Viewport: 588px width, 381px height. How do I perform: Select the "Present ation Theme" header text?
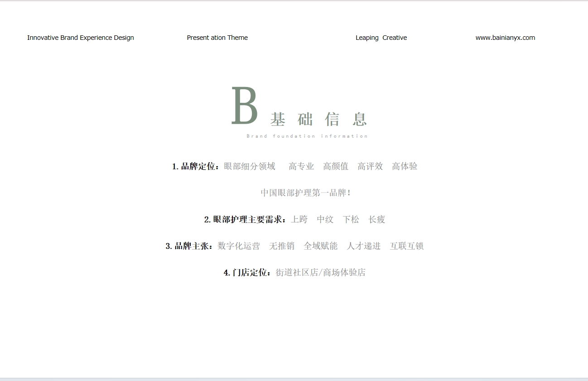click(x=217, y=38)
